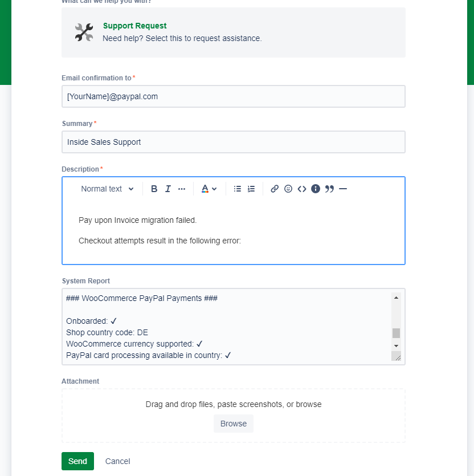
Task: Click the Send button
Action: click(77, 461)
